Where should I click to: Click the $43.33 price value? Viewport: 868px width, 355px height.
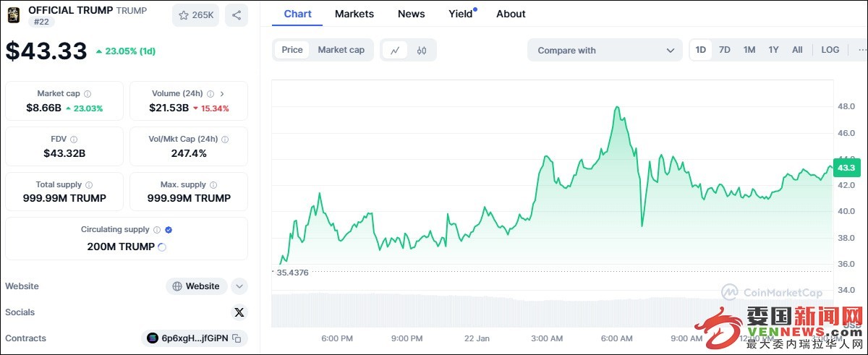pyautogui.click(x=46, y=51)
